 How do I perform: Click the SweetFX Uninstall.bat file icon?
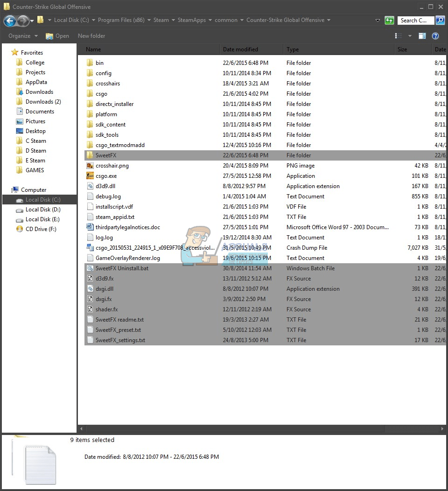(x=90, y=268)
